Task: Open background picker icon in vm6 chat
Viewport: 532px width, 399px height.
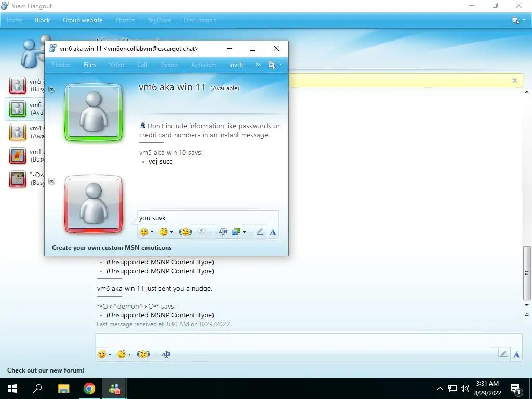Action: (x=236, y=232)
